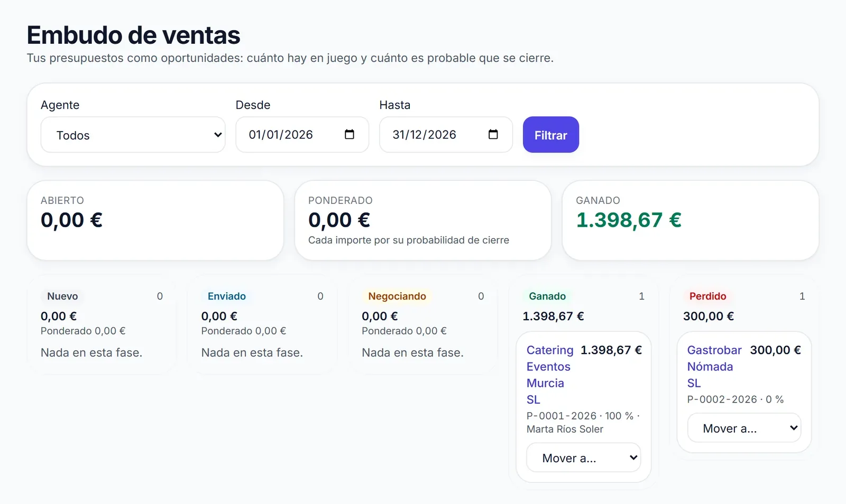Click the 300,00 € amount on Gastrobar card
This screenshot has width=846, height=504.
click(x=776, y=350)
